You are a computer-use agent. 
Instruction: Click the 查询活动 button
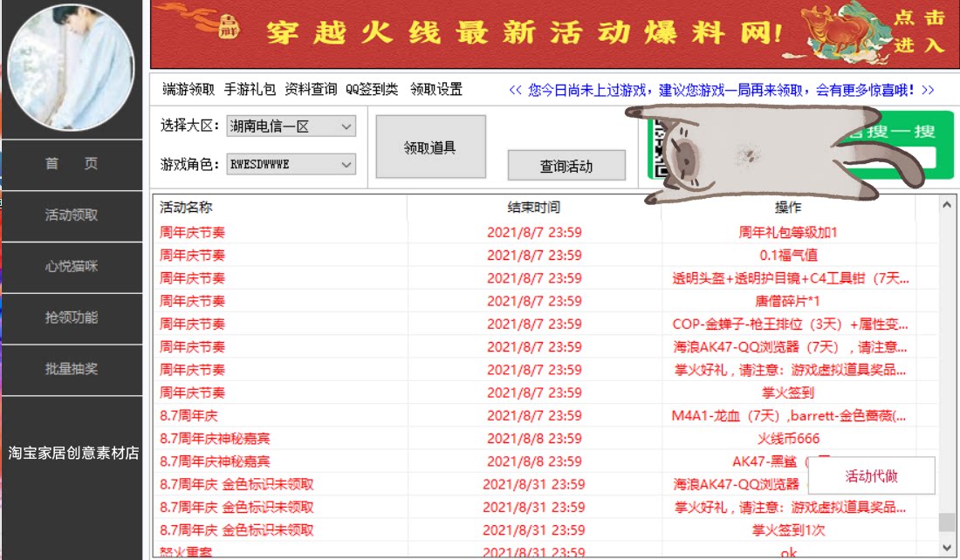pos(566,166)
